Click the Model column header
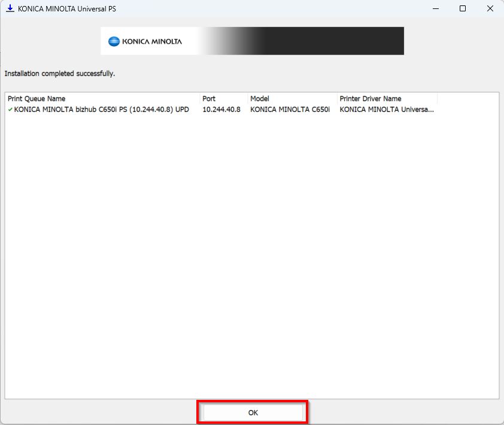This screenshot has height=425, width=504. coord(260,99)
